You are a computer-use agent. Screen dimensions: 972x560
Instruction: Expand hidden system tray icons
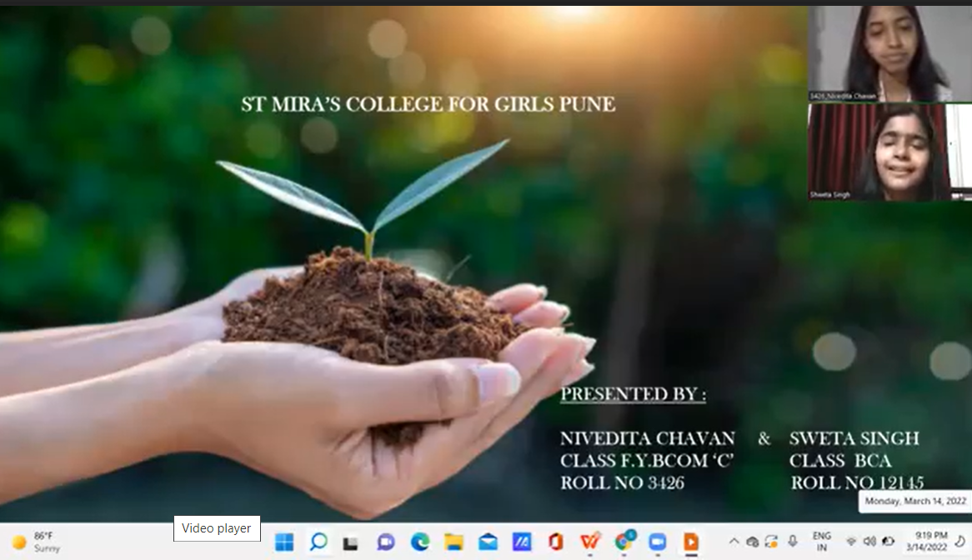coord(735,542)
